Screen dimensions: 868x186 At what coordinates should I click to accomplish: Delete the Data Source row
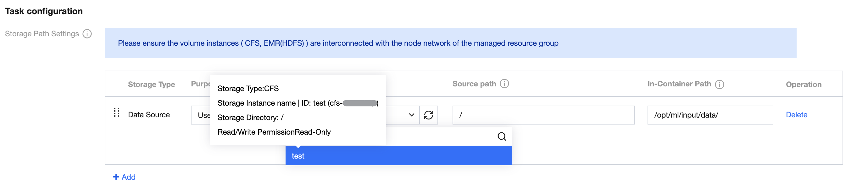tap(796, 115)
